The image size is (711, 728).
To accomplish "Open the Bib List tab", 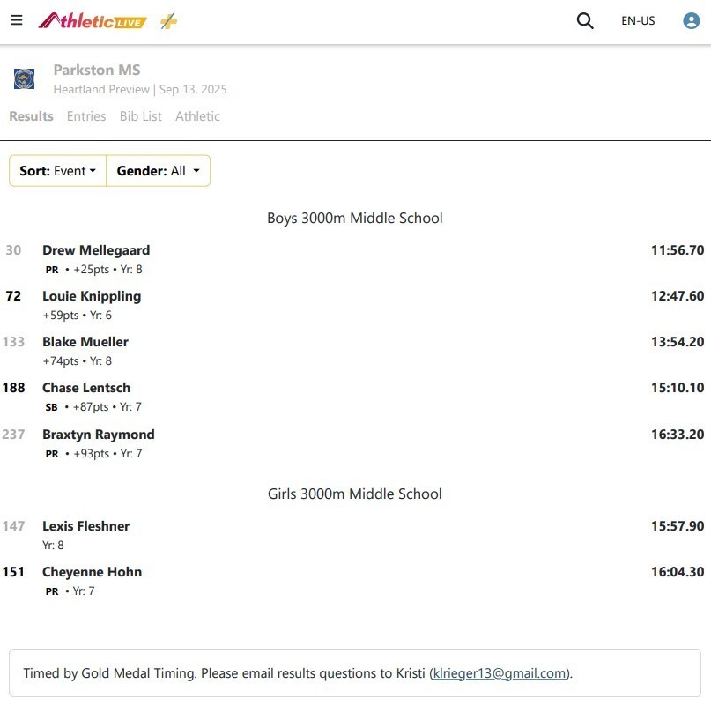I will coord(141,116).
